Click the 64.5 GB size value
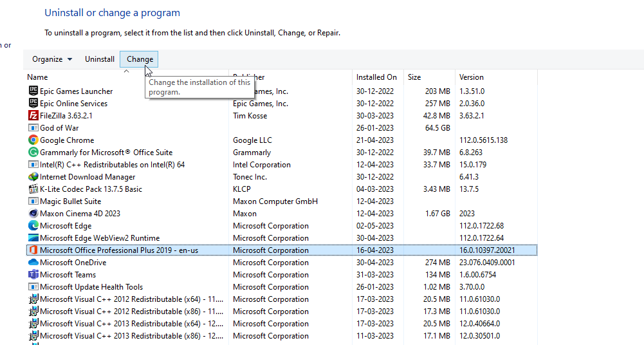644x345 pixels. [437, 127]
